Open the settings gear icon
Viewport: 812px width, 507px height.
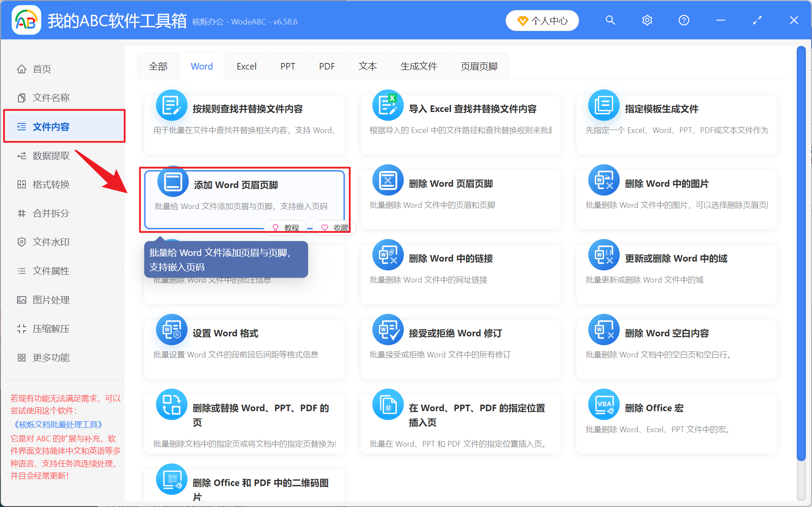[x=647, y=20]
